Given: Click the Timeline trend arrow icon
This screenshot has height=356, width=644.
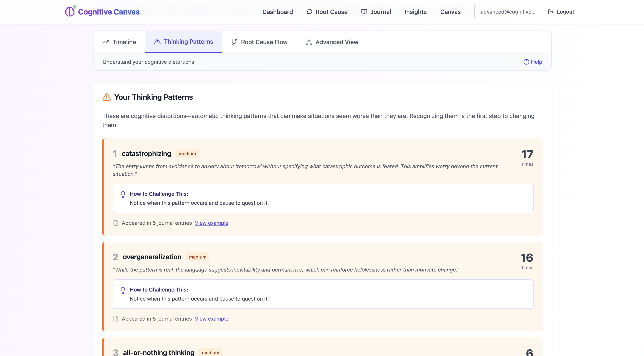Looking at the screenshot, I should 106,42.
